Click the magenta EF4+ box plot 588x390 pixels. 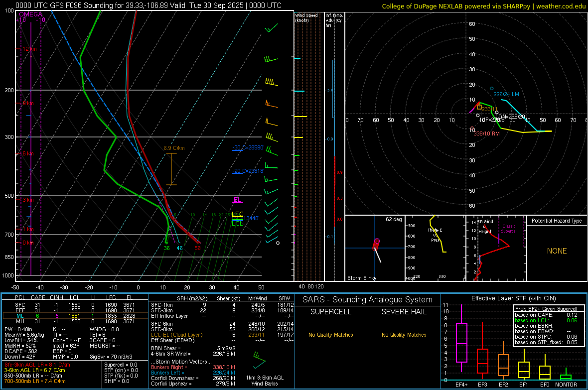pos(461,338)
